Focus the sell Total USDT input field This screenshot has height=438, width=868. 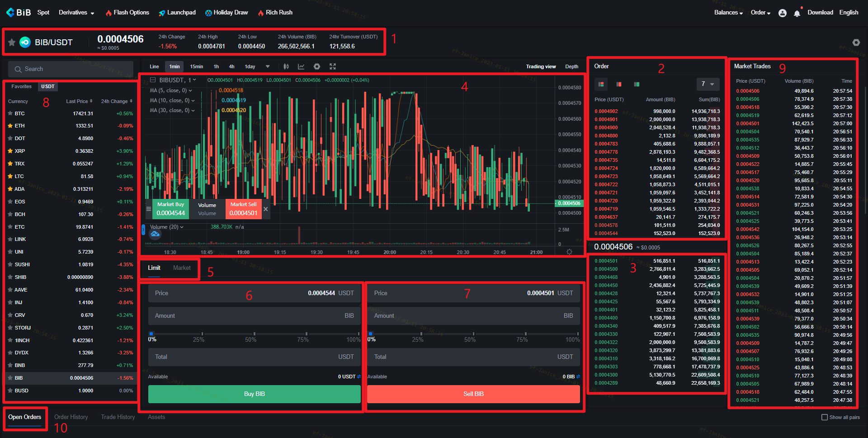point(473,357)
